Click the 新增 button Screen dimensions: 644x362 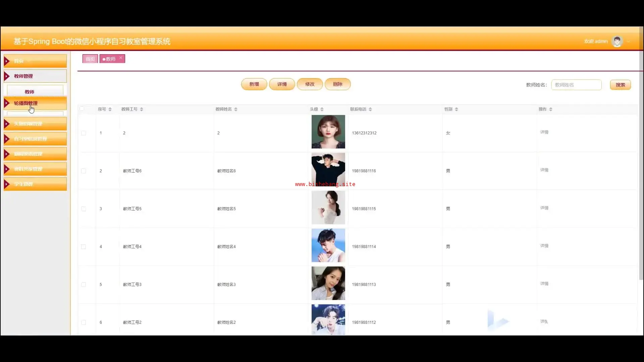(254, 84)
